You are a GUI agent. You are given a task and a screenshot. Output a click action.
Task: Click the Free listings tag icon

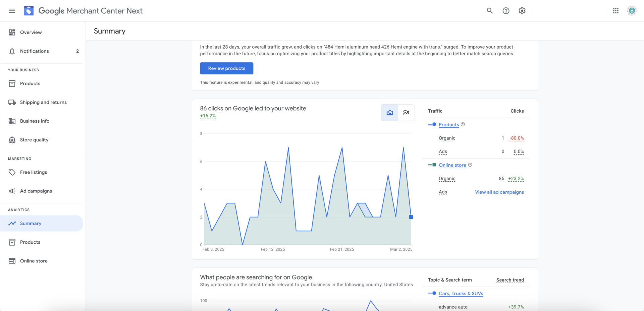[x=12, y=172]
